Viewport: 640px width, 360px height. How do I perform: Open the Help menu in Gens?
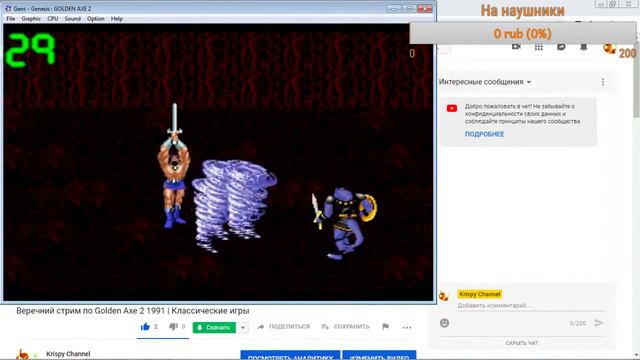tap(117, 19)
